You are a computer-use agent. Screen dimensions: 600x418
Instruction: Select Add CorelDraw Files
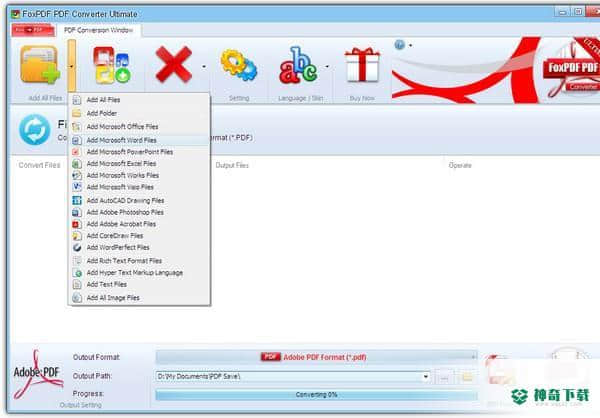139,236
